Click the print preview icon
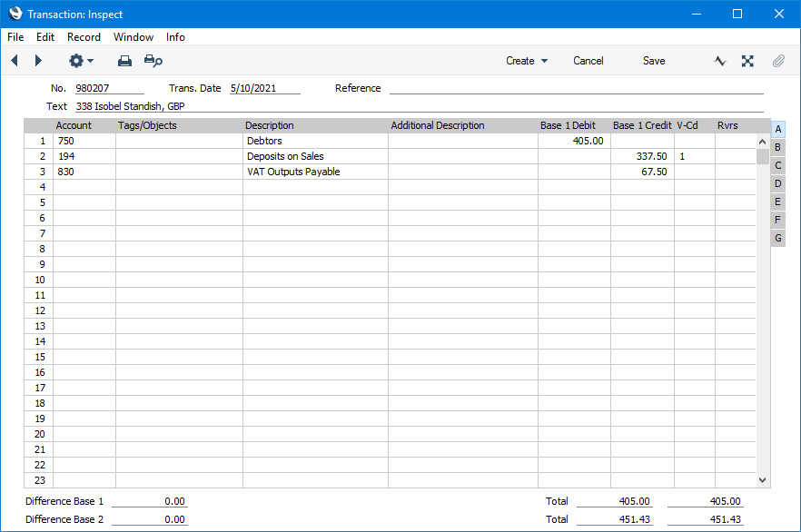Viewport: 801px width, 532px height. coord(153,61)
